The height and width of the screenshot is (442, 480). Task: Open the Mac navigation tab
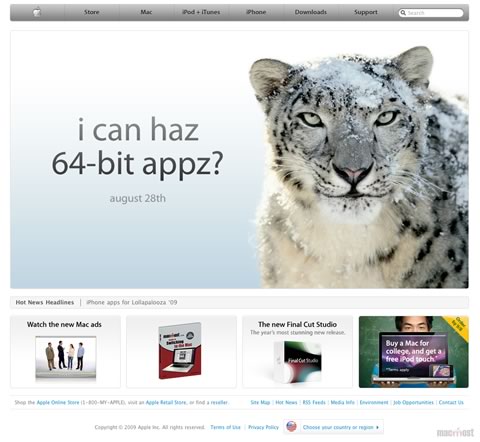(x=146, y=12)
